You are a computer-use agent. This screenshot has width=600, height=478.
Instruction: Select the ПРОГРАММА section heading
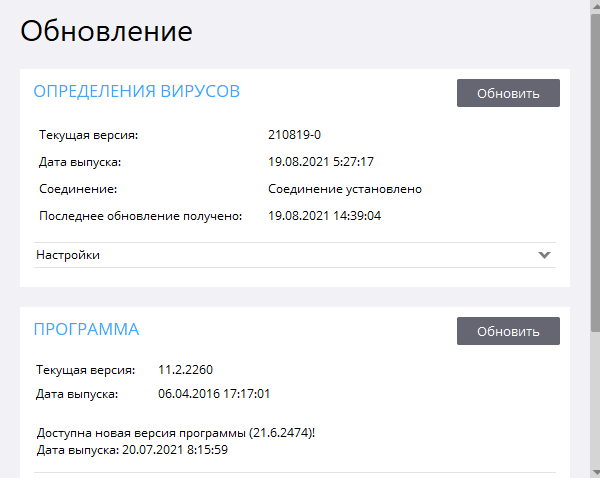[86, 329]
